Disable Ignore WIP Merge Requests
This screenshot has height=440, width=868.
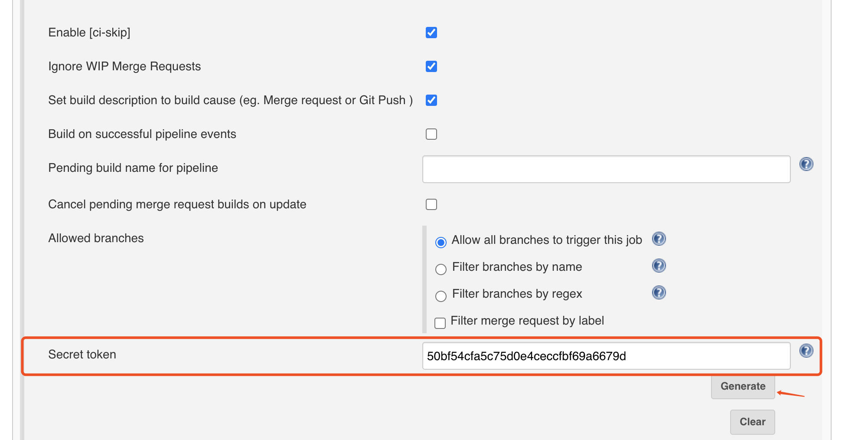click(x=431, y=66)
